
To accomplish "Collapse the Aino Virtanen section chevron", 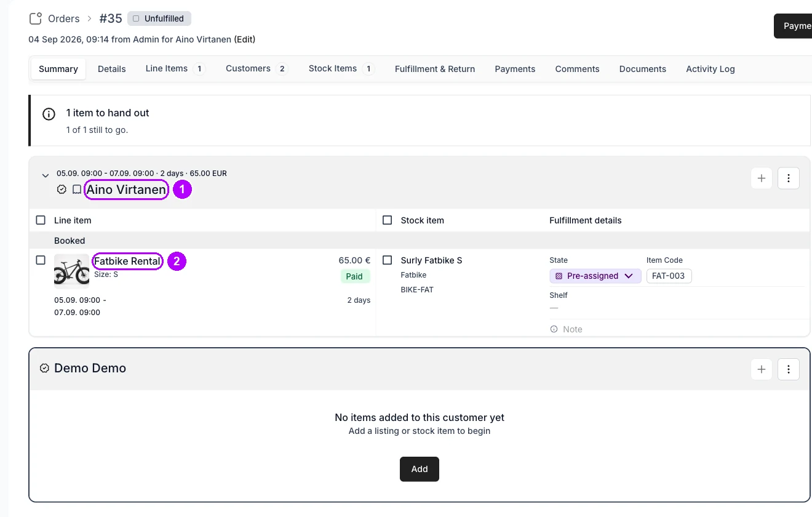I will pos(45,175).
